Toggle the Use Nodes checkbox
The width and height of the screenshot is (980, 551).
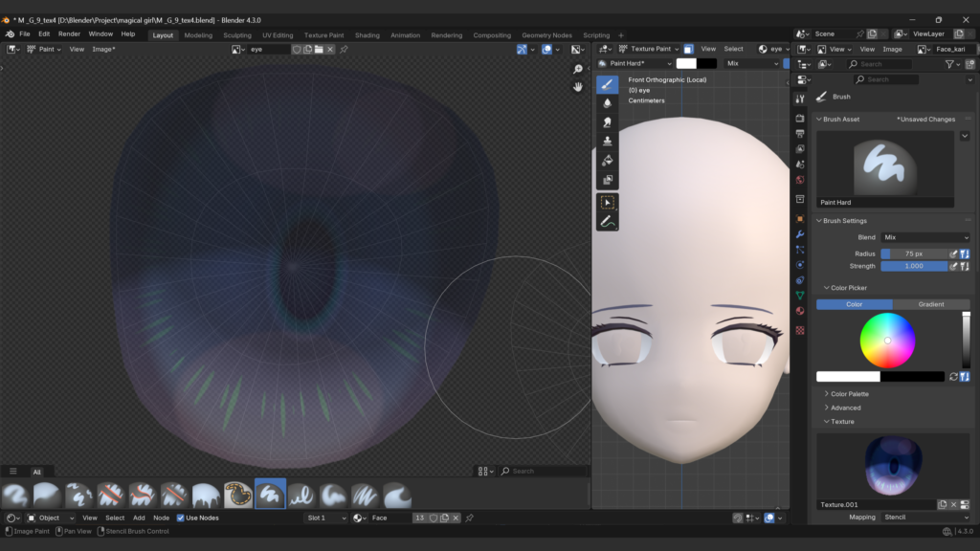181,518
